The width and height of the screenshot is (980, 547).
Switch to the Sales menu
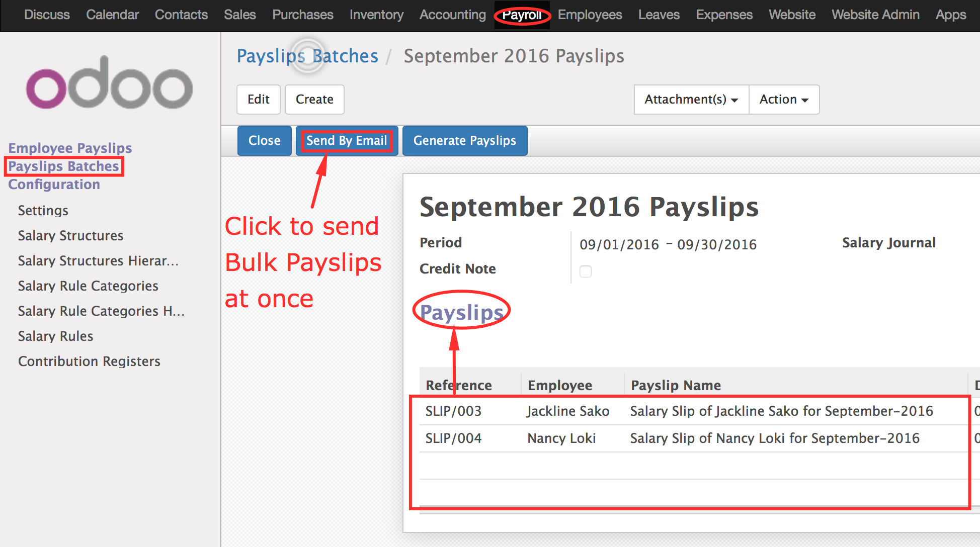click(240, 15)
